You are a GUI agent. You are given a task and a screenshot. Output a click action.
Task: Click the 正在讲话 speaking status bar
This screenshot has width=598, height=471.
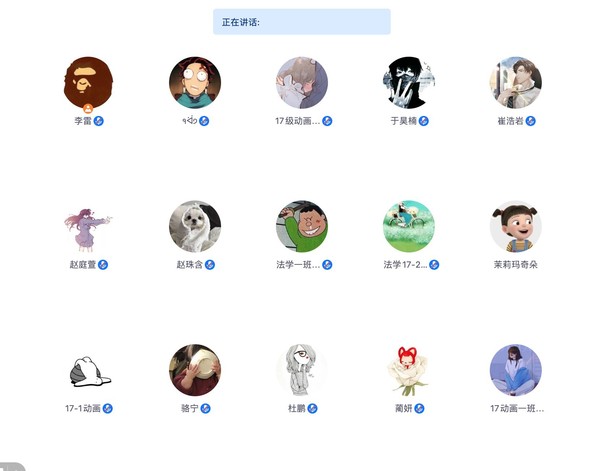click(x=302, y=22)
